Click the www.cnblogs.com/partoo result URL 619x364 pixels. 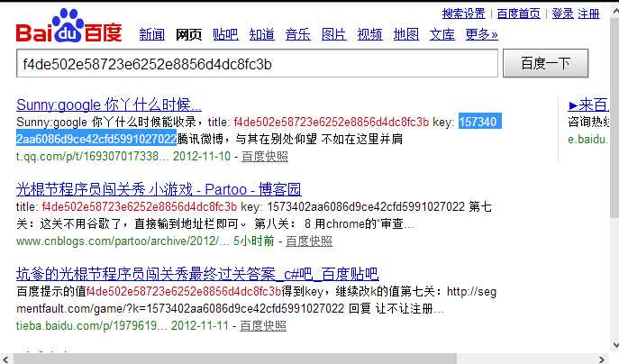pyautogui.click(x=123, y=241)
